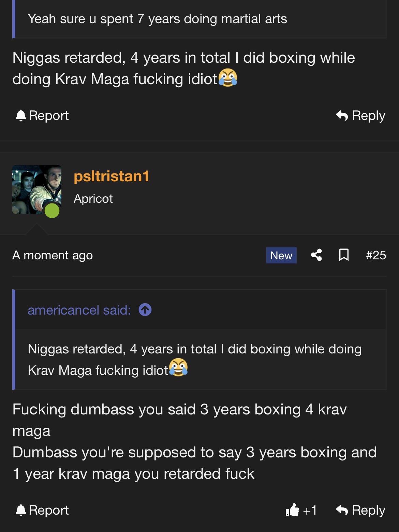
Task: Click the up-arrow icon beside americancel said
Action: coord(145,310)
